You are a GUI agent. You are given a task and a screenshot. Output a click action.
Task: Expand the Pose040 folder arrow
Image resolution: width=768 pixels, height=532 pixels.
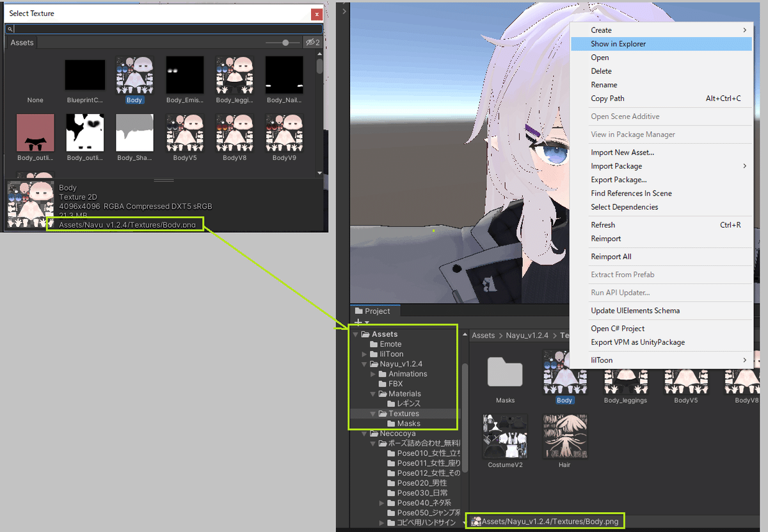(x=382, y=503)
